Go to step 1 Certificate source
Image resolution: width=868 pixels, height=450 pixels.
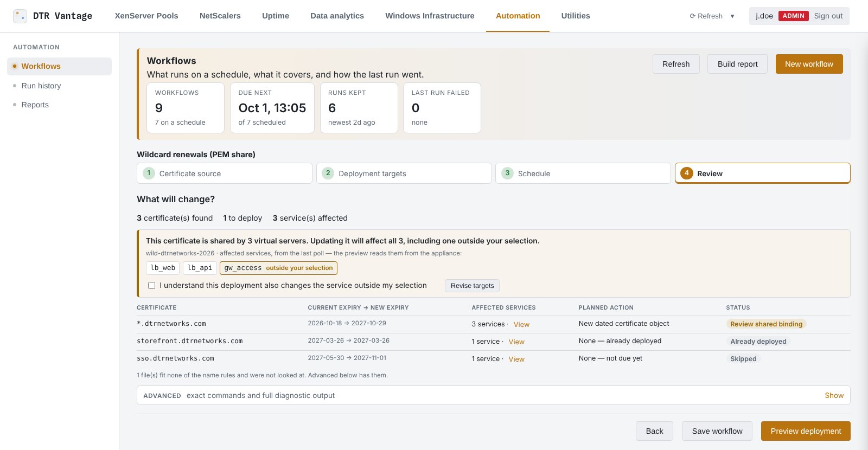coord(225,173)
